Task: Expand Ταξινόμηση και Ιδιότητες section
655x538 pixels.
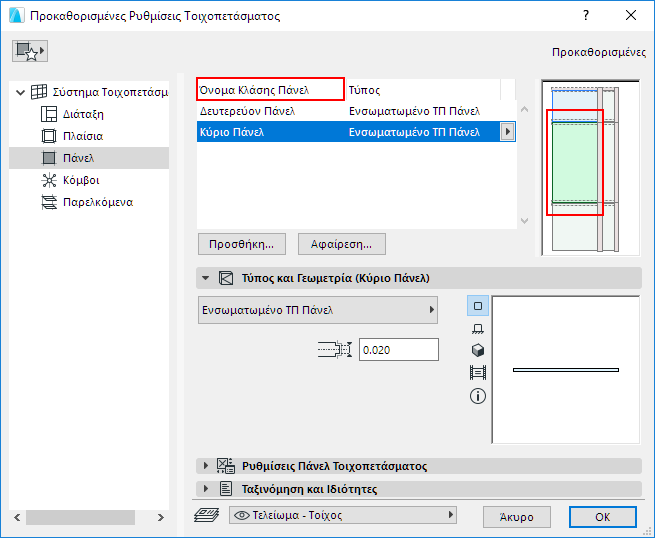Action: pos(206,488)
